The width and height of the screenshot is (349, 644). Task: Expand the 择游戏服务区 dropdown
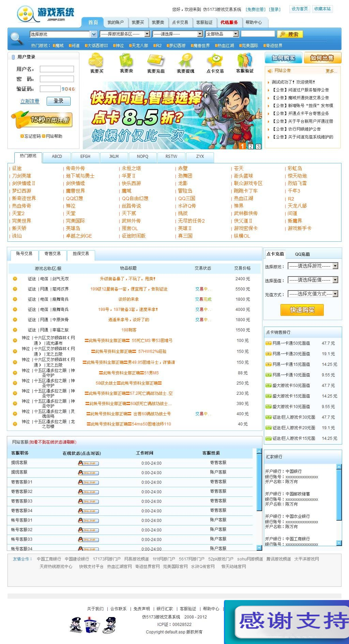point(147,34)
